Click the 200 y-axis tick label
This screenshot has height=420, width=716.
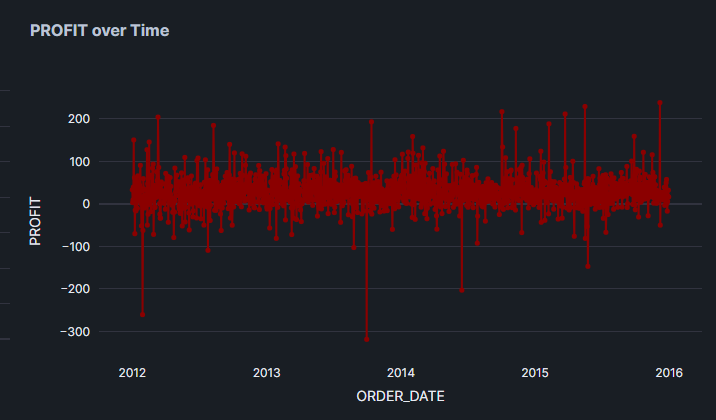[80, 119]
